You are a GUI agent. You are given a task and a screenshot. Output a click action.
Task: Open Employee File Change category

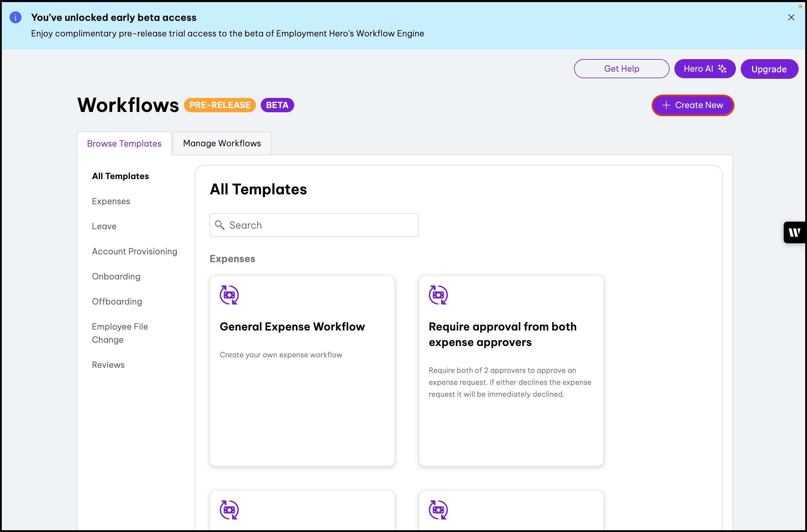coord(120,333)
